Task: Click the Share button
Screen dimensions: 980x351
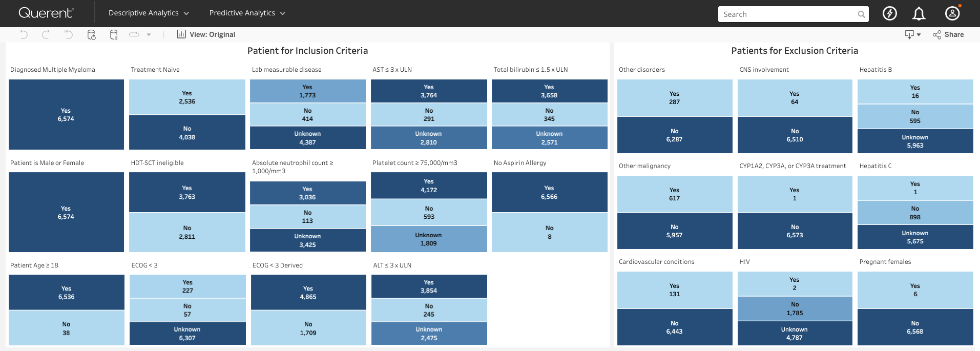Action: tap(948, 34)
